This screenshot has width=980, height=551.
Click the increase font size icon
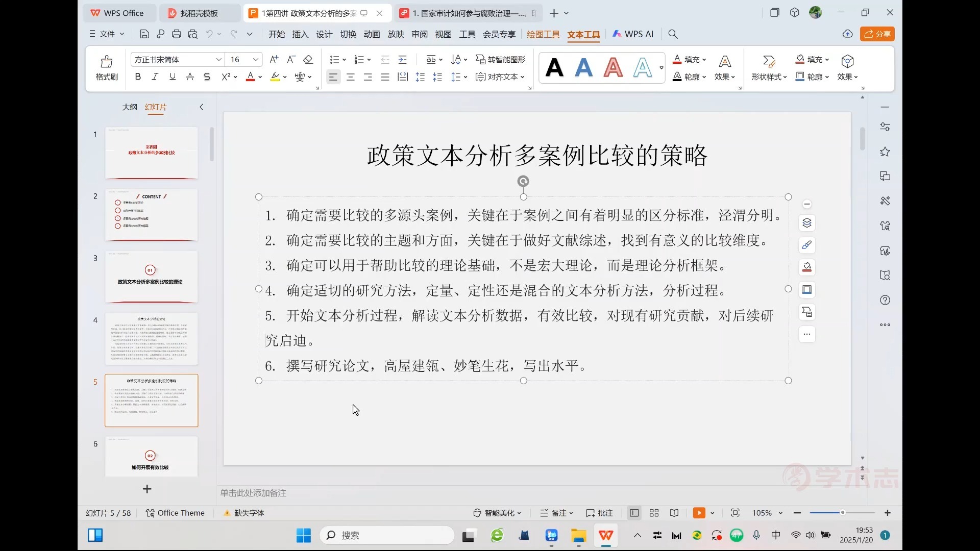click(274, 60)
